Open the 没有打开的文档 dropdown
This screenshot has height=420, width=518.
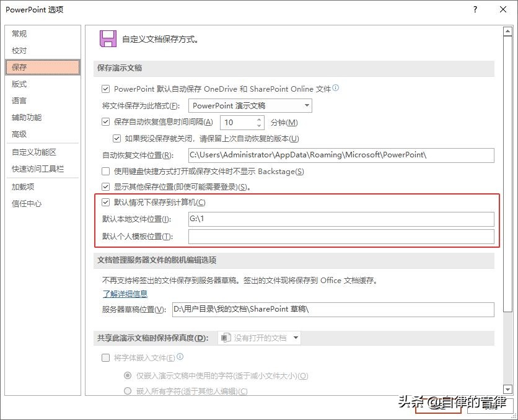pyautogui.click(x=259, y=338)
